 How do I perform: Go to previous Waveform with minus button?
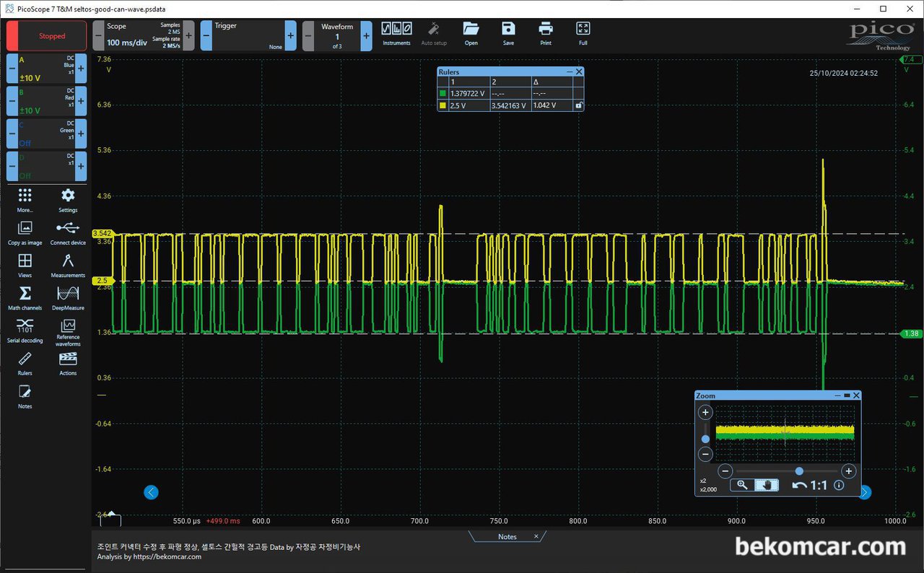(308, 35)
